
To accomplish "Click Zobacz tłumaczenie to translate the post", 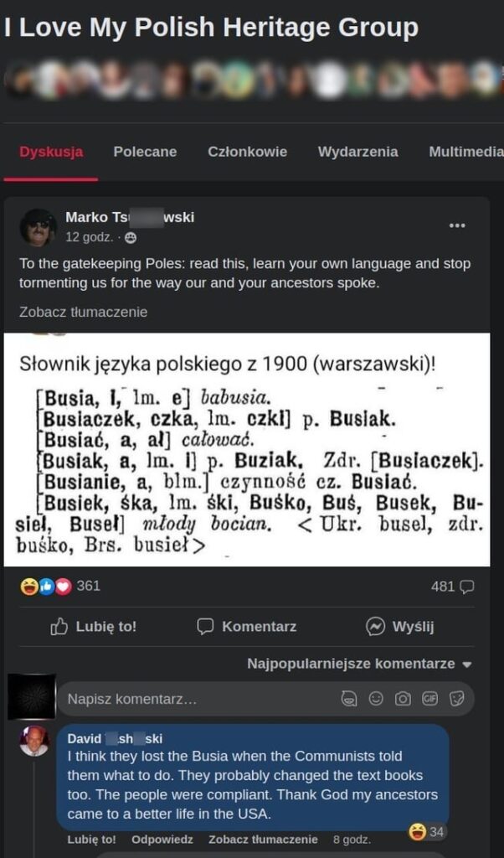I will (x=82, y=311).
